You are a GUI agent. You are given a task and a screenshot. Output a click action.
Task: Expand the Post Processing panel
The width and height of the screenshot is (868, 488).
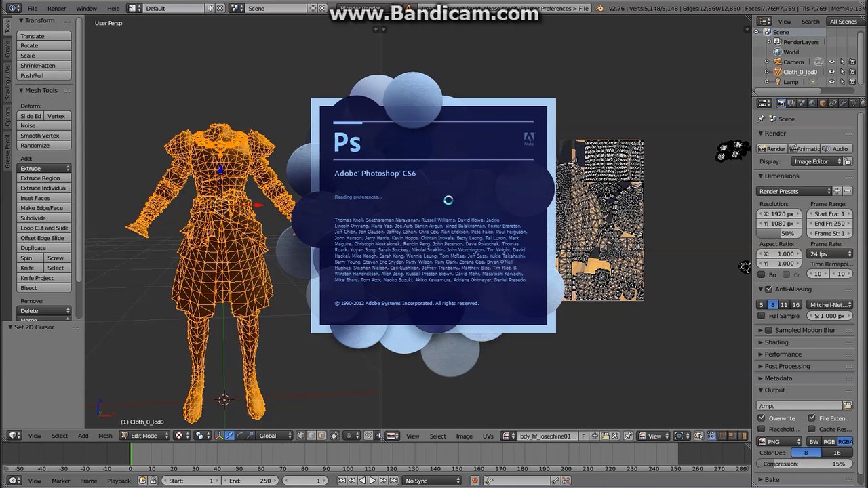coord(787,367)
